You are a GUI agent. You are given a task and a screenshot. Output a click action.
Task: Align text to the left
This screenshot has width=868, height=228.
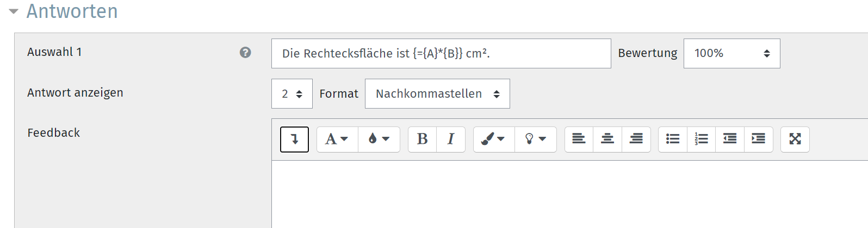pyautogui.click(x=579, y=140)
